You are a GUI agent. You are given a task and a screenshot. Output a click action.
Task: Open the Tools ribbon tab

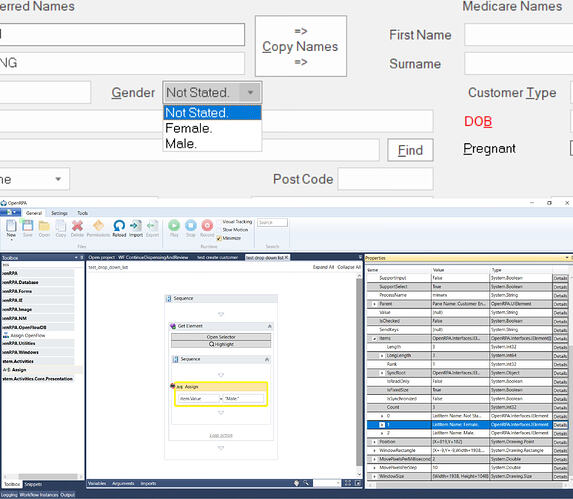(82, 213)
